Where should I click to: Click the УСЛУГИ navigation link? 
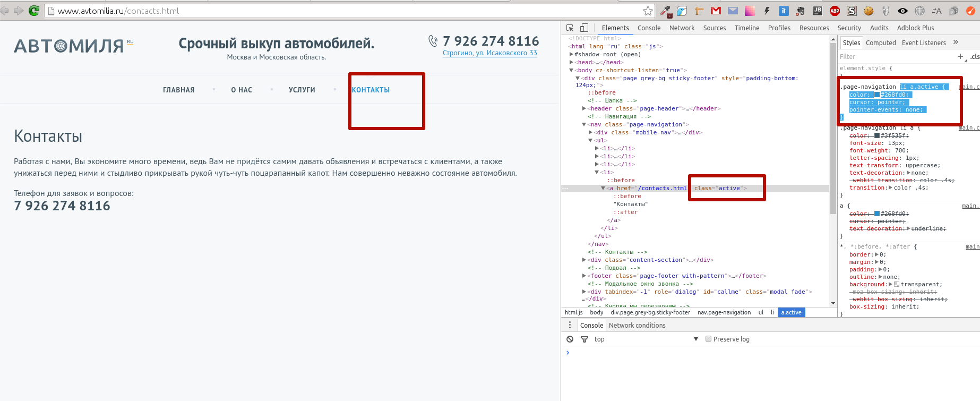[302, 90]
